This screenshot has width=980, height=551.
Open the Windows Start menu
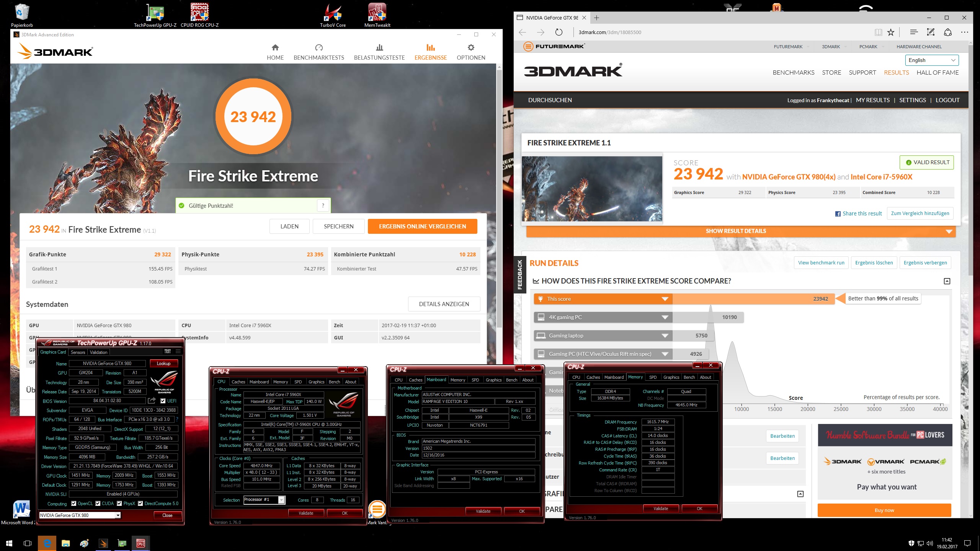click(9, 543)
